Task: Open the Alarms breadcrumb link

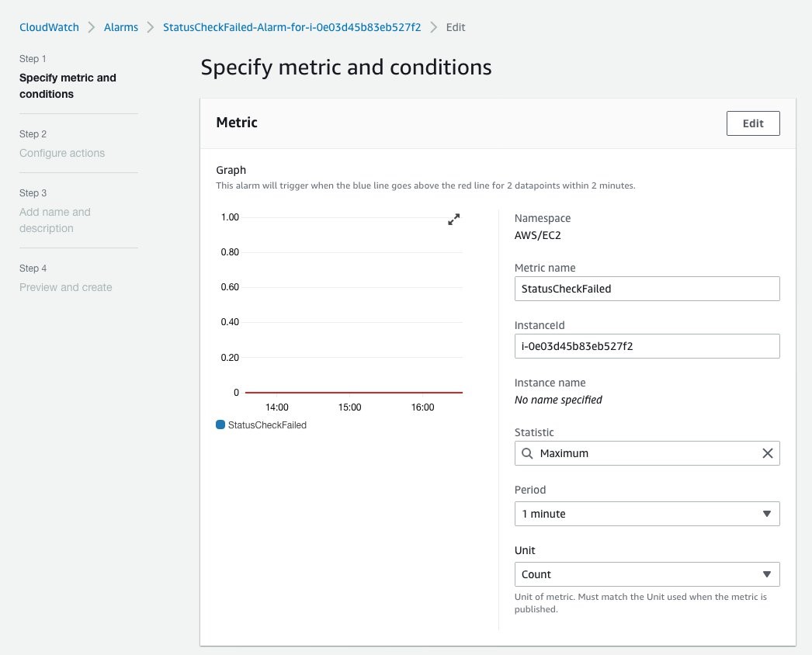Action: (121, 27)
